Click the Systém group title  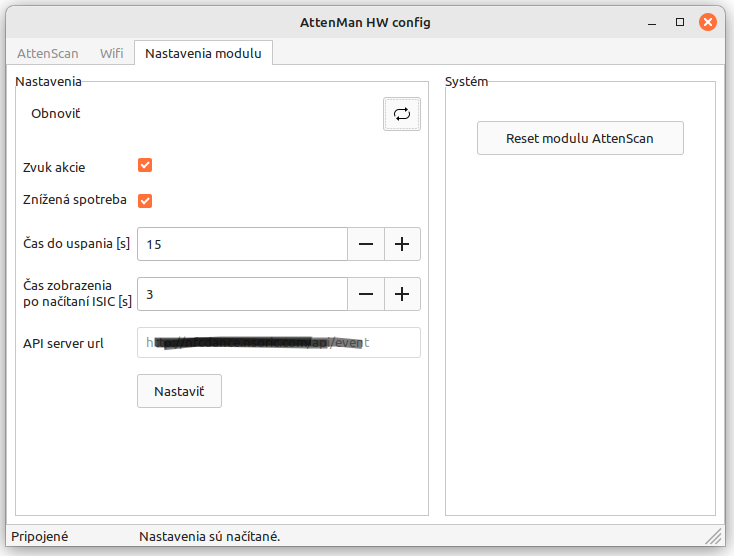pyautogui.click(x=466, y=81)
